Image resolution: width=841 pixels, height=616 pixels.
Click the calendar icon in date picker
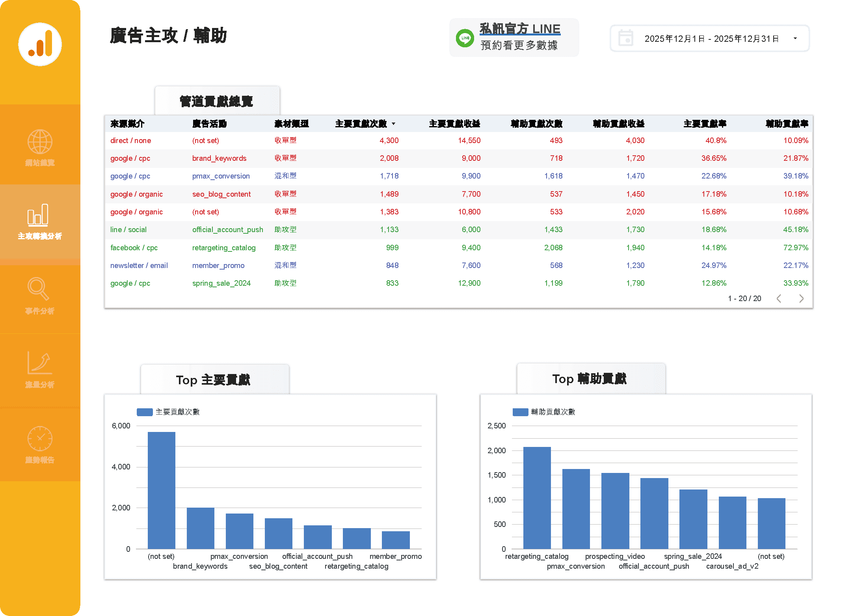(625, 38)
